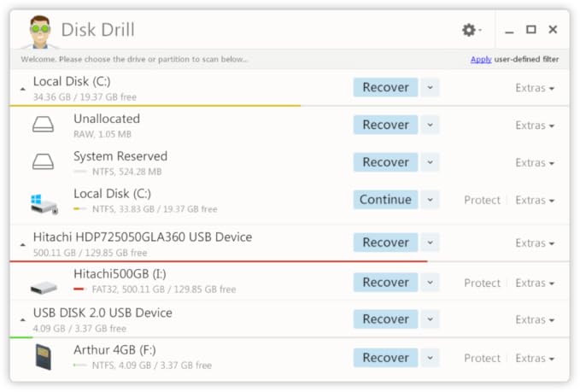Open Extras menu for Hitachi500GB (I:)
Viewport: 580px width, 392px height.
(x=535, y=283)
